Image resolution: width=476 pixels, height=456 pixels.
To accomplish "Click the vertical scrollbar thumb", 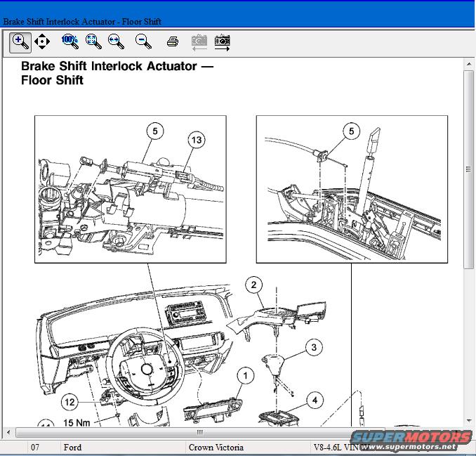I will [x=469, y=169].
